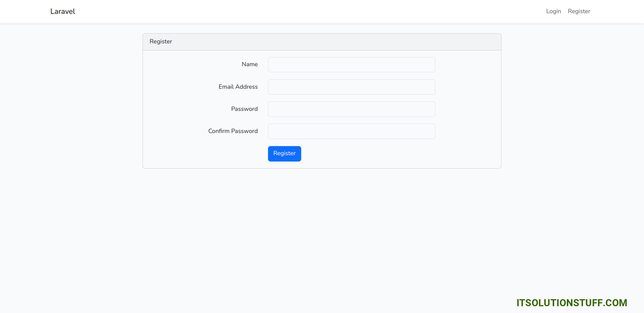Click the Password label text

pyautogui.click(x=244, y=109)
